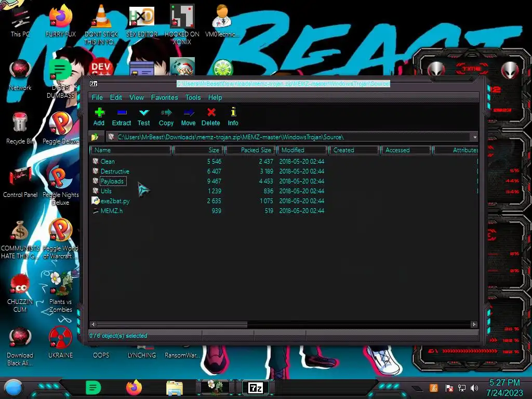Go up one folder with the folder-up icon
The width and height of the screenshot is (532, 399).
(x=95, y=137)
